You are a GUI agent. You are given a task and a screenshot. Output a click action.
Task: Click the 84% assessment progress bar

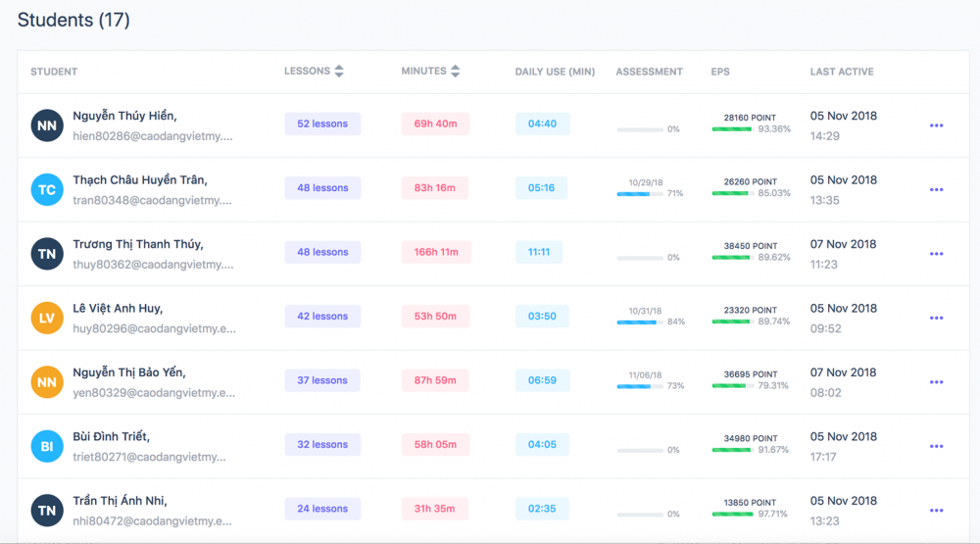[640, 322]
